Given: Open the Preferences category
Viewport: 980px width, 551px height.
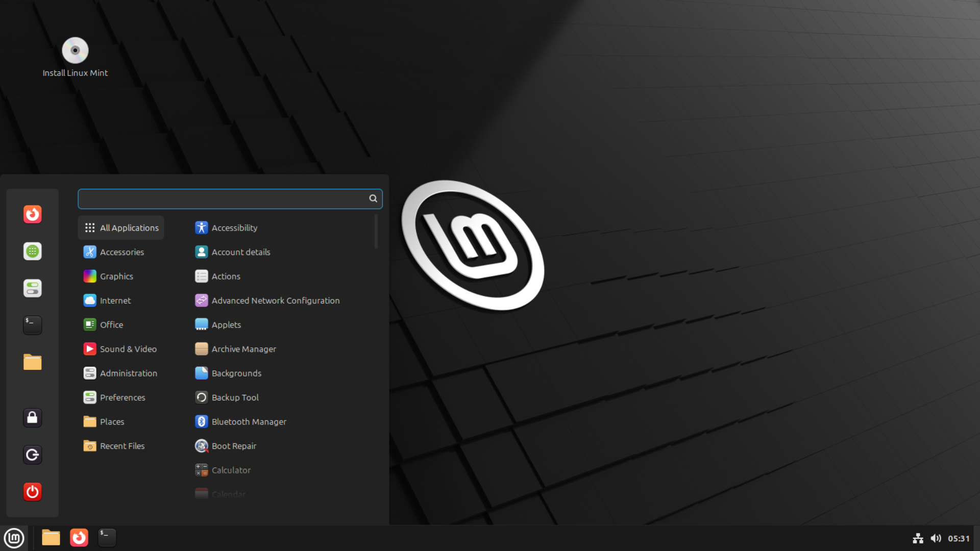Looking at the screenshot, I should coord(122,397).
